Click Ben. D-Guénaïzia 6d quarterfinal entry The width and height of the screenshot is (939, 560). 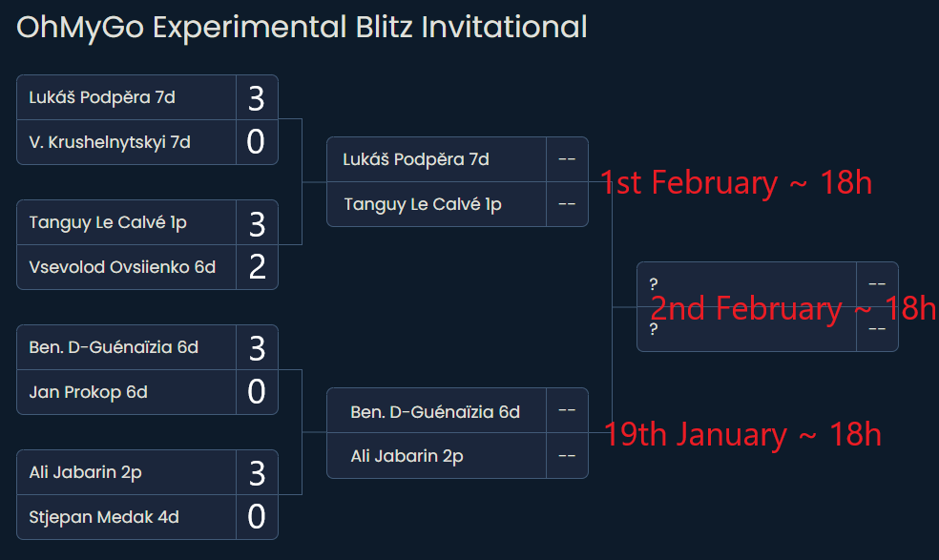click(126, 347)
